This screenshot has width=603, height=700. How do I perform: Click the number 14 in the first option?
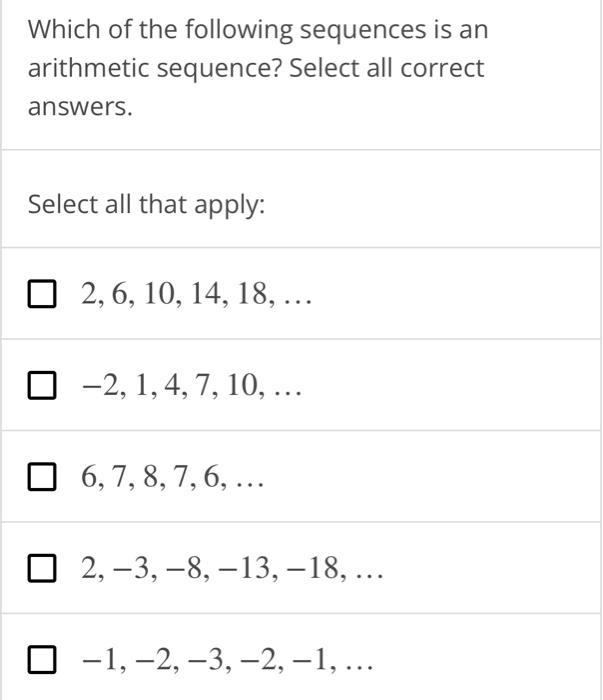pos(206,294)
